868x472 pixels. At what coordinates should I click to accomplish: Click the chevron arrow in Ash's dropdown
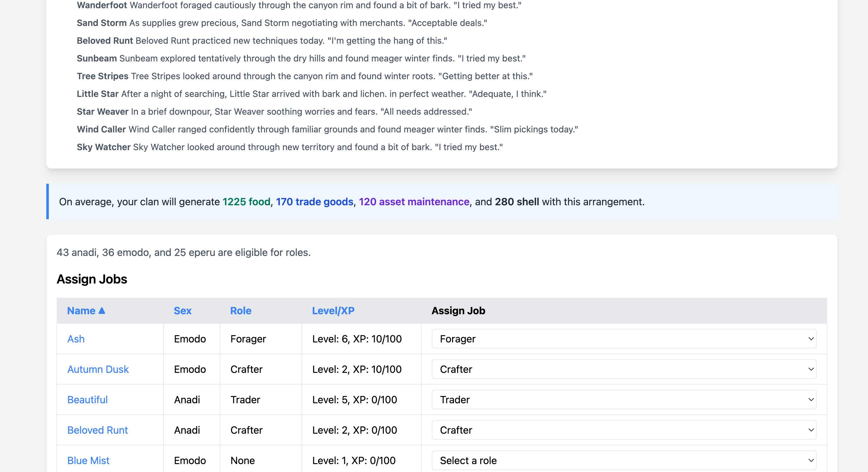[x=811, y=339]
